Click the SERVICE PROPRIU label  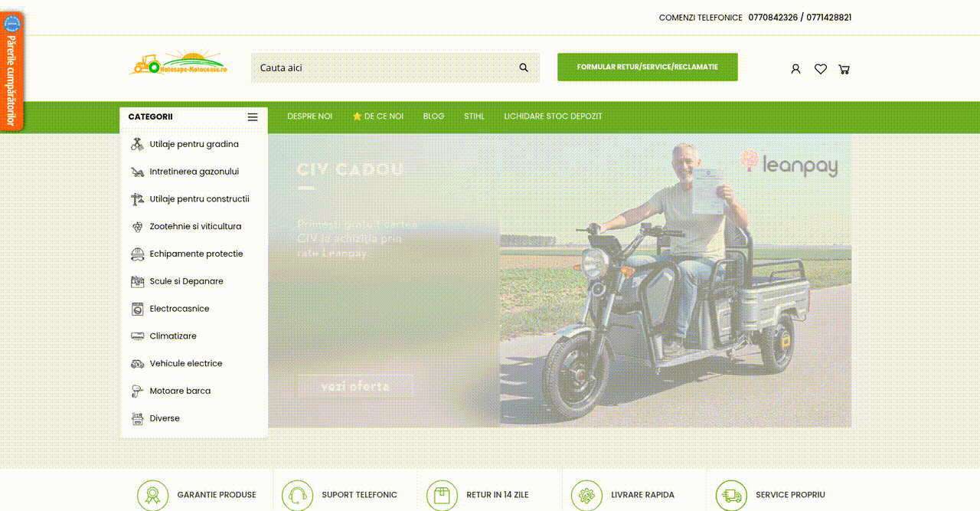pyautogui.click(x=790, y=495)
